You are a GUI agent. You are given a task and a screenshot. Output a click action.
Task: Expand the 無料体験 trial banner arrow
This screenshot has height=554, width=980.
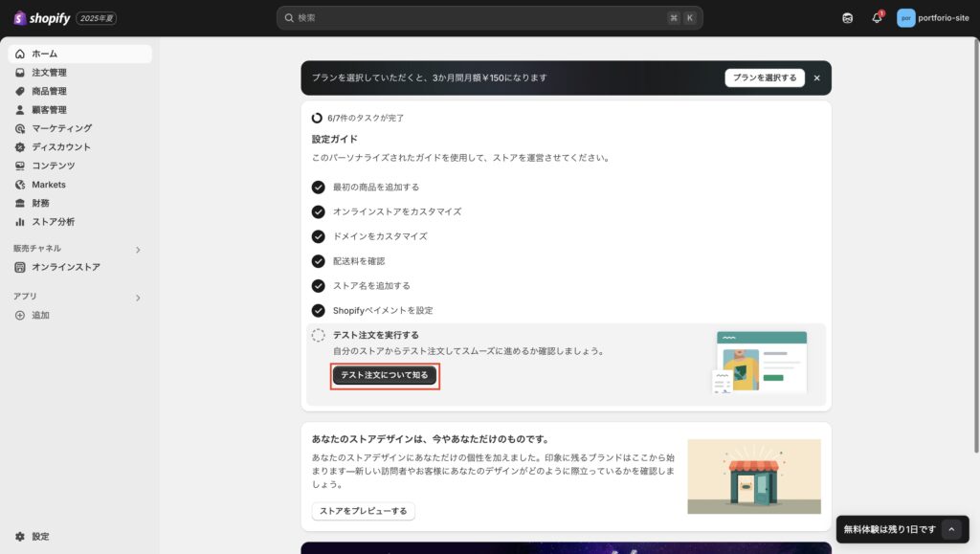[951, 529]
